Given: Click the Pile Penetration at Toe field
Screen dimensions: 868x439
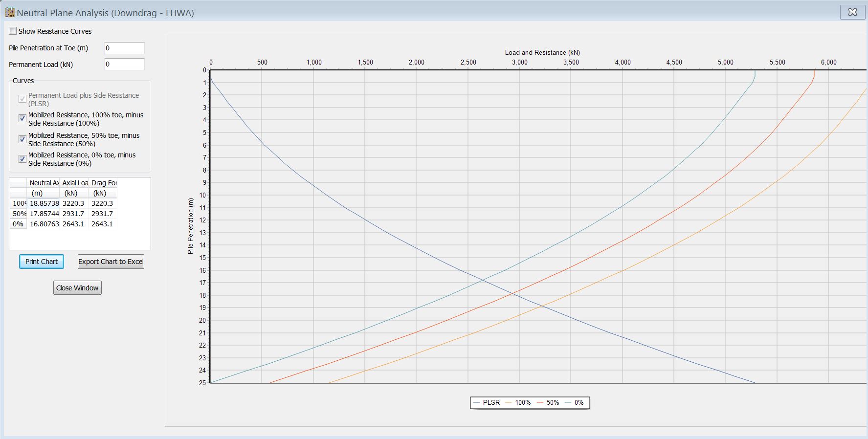Looking at the screenshot, I should [124, 48].
